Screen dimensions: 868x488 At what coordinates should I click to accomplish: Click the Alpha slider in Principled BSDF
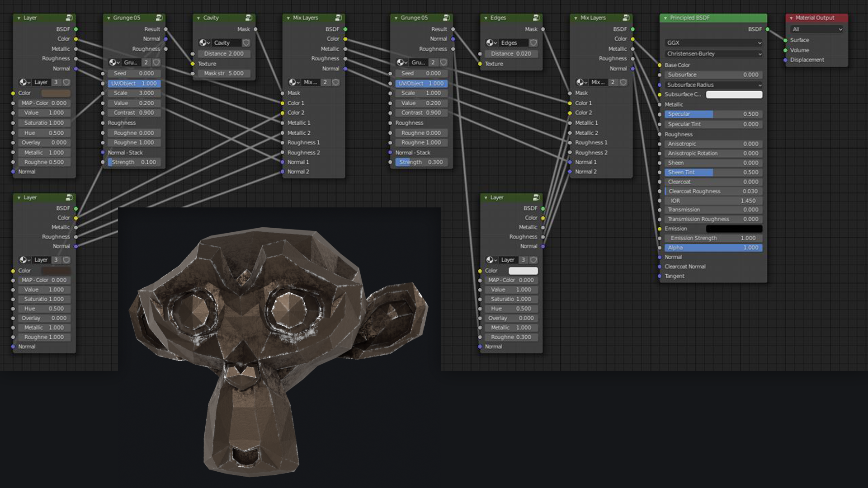click(x=713, y=248)
